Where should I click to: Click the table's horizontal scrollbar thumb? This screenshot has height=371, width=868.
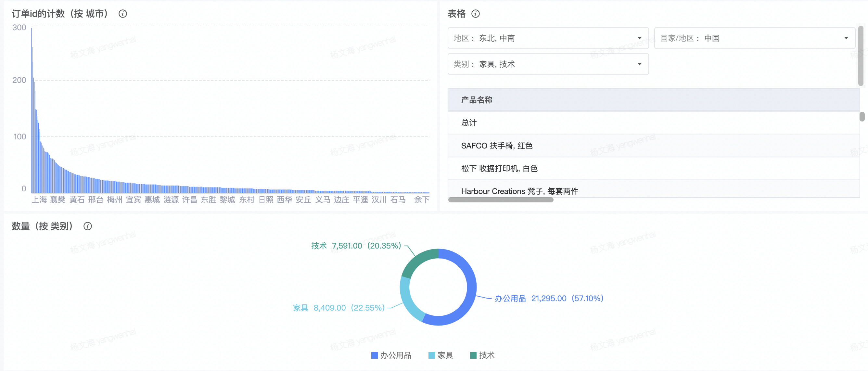tap(500, 200)
